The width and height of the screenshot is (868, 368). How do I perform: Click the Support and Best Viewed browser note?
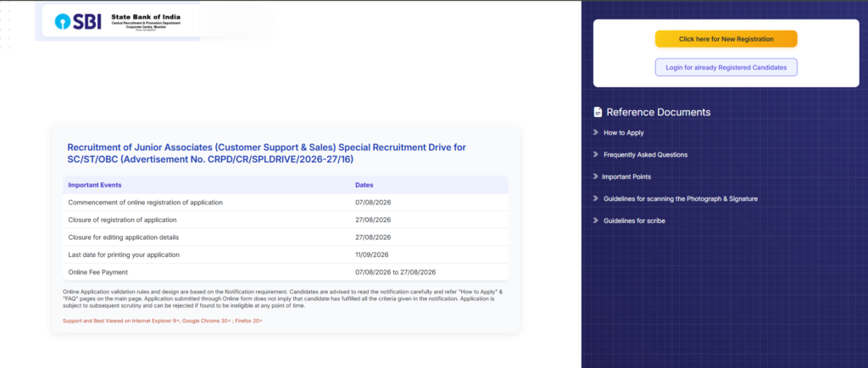[162, 321]
